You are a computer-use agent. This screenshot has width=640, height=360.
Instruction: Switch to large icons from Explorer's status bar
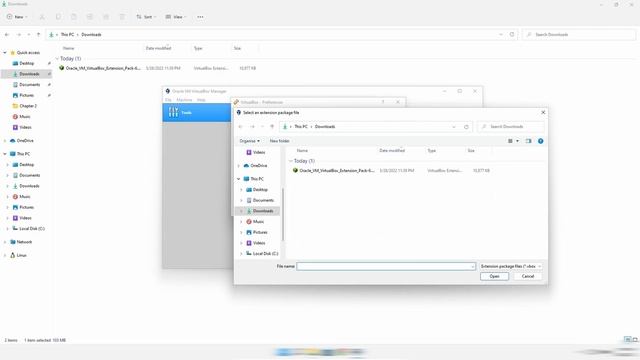[x=635, y=340]
